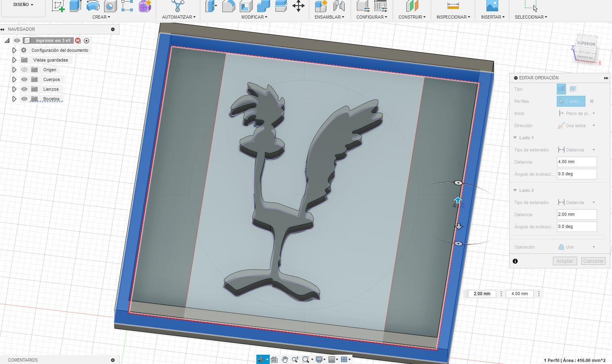The width and height of the screenshot is (612, 364).
Task: Open the Lado 1 Tipo de extensión dropdown
Action: point(577,150)
